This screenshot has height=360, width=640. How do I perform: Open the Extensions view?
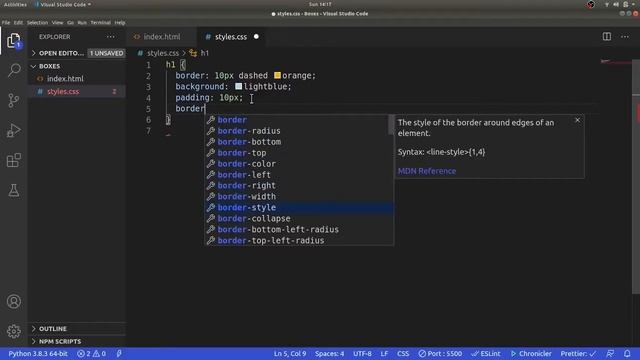pos(13,160)
